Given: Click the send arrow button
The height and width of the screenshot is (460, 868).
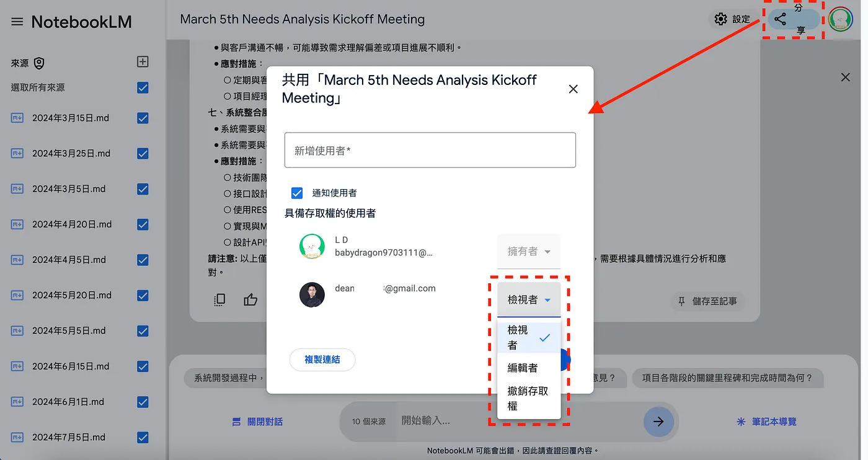Looking at the screenshot, I should [658, 422].
